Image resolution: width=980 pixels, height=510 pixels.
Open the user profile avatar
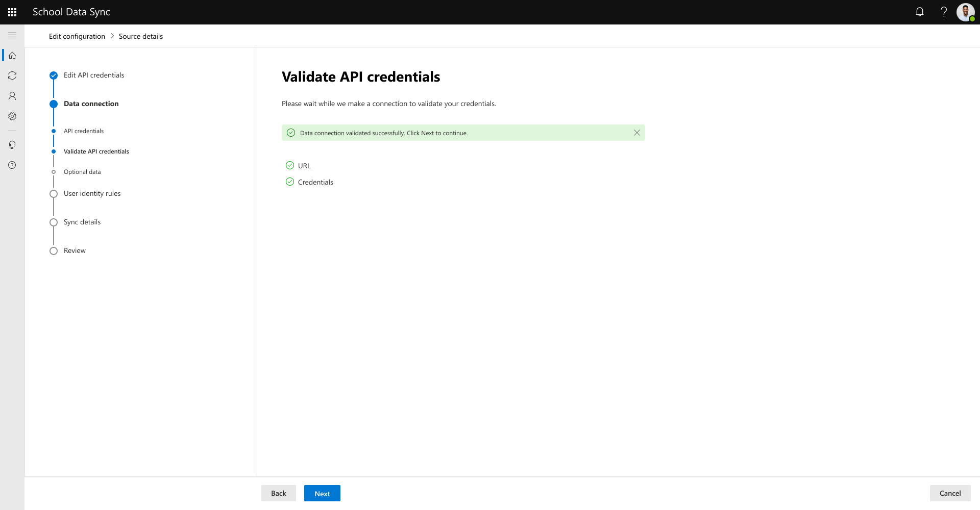pos(965,12)
